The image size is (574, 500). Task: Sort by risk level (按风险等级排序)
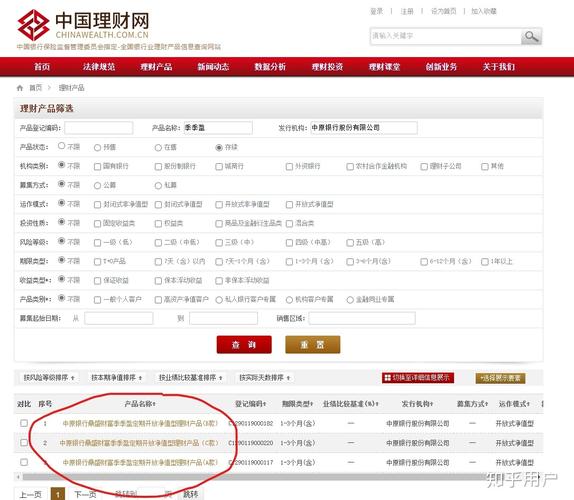coord(49,378)
